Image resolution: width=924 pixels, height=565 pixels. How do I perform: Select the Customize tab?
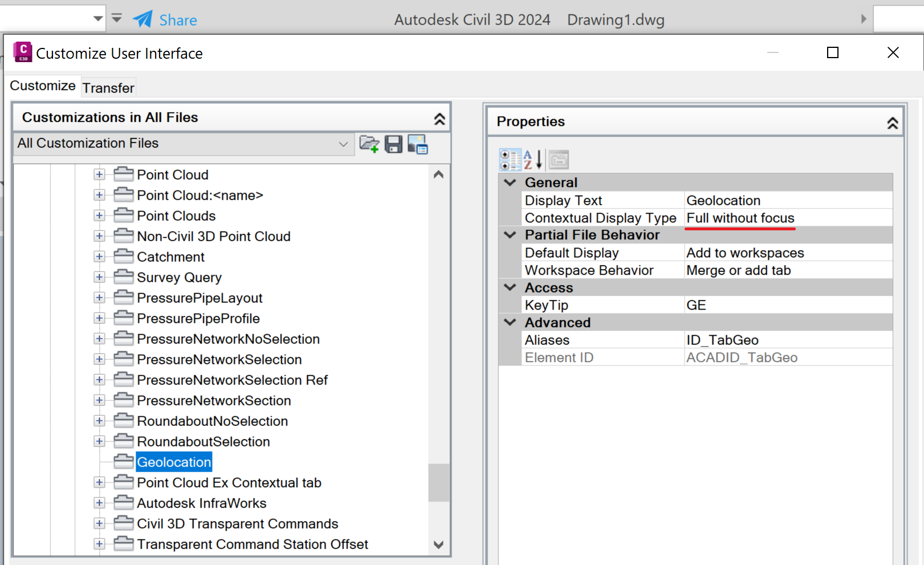pos(42,86)
